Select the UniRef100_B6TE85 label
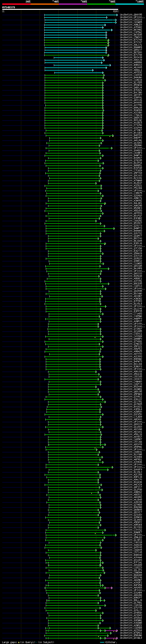 click(x=131, y=35)
